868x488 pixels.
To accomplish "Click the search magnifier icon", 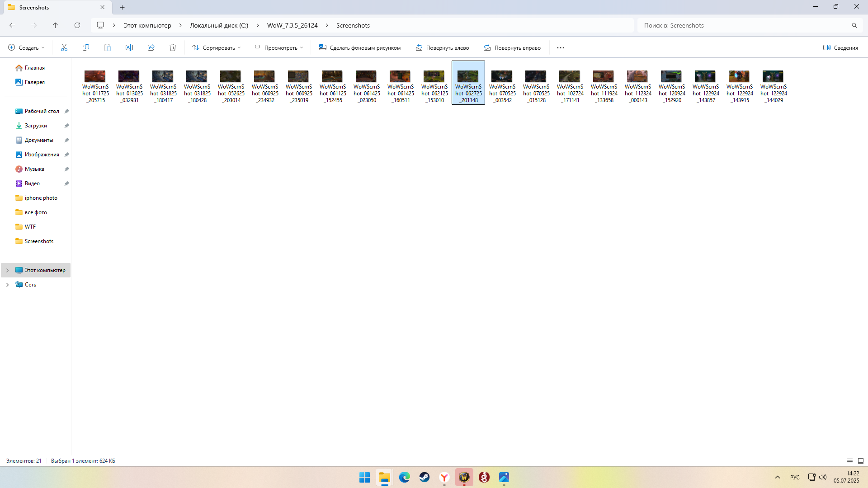I will [x=854, y=25].
